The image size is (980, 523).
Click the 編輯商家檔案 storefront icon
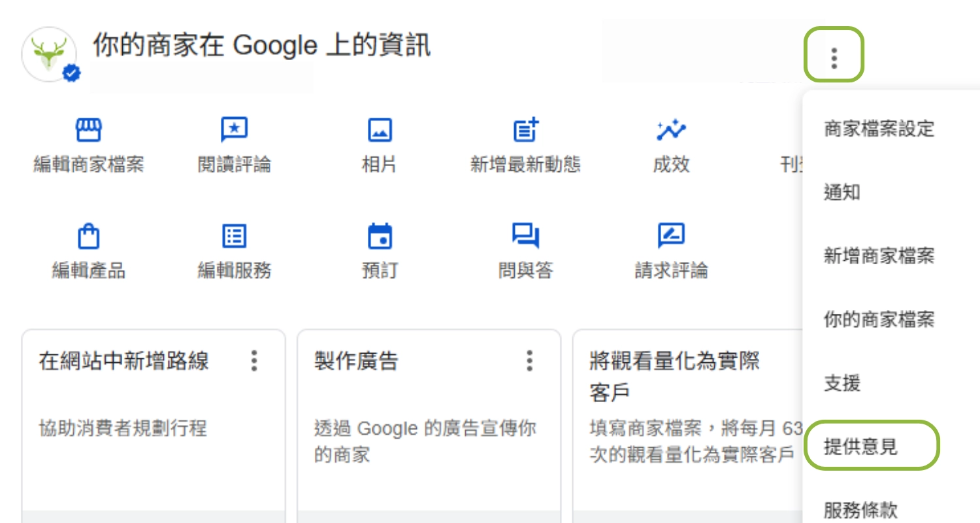(x=88, y=131)
